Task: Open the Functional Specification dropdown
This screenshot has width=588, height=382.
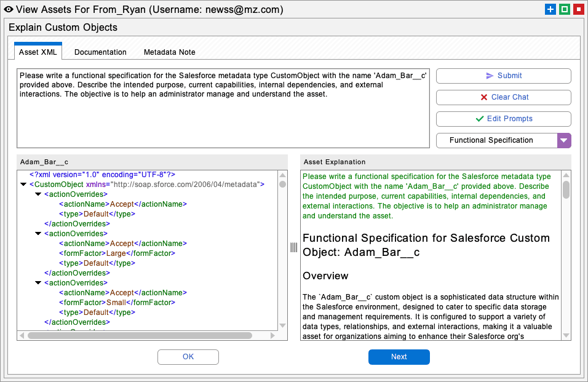Action: point(564,140)
